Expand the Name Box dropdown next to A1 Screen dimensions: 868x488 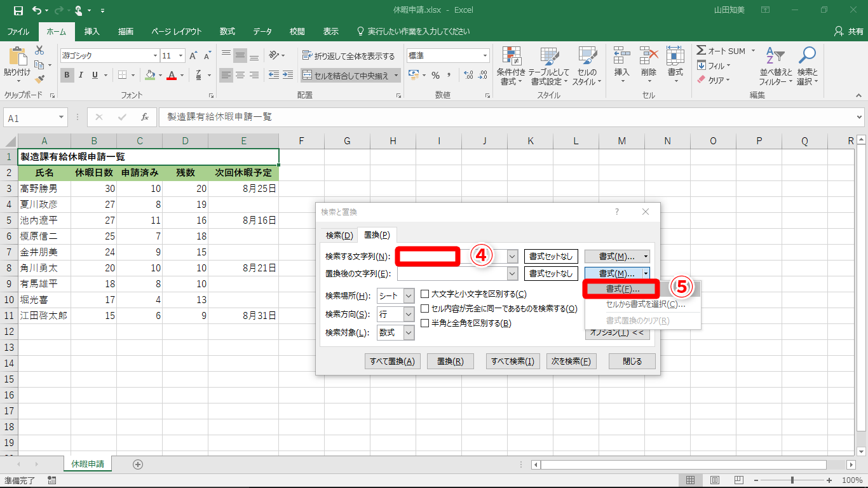62,118
